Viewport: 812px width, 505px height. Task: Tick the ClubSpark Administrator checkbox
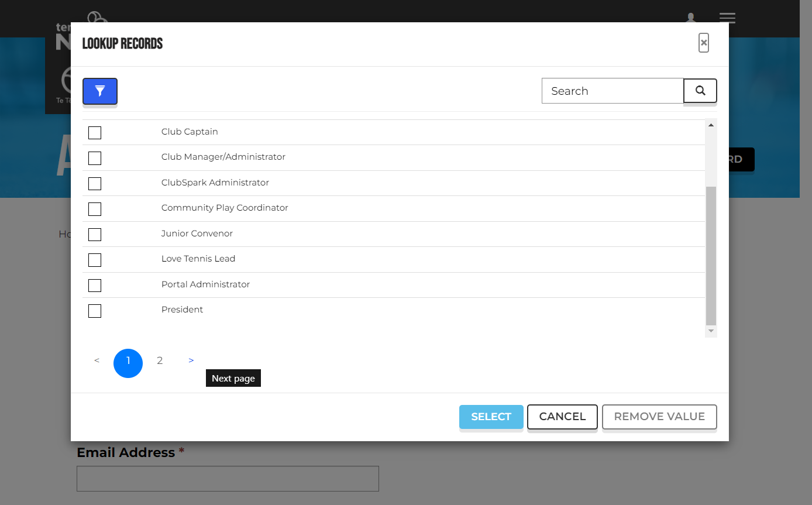[95, 184]
